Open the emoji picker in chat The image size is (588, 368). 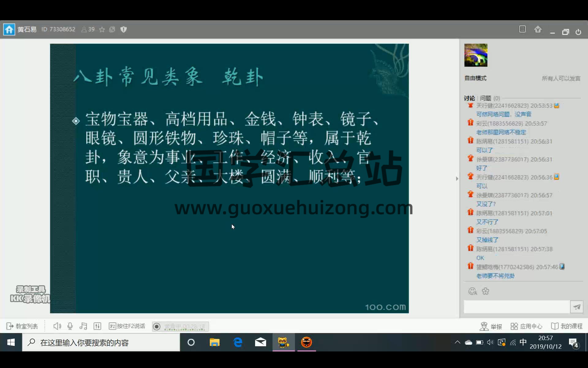(x=473, y=291)
